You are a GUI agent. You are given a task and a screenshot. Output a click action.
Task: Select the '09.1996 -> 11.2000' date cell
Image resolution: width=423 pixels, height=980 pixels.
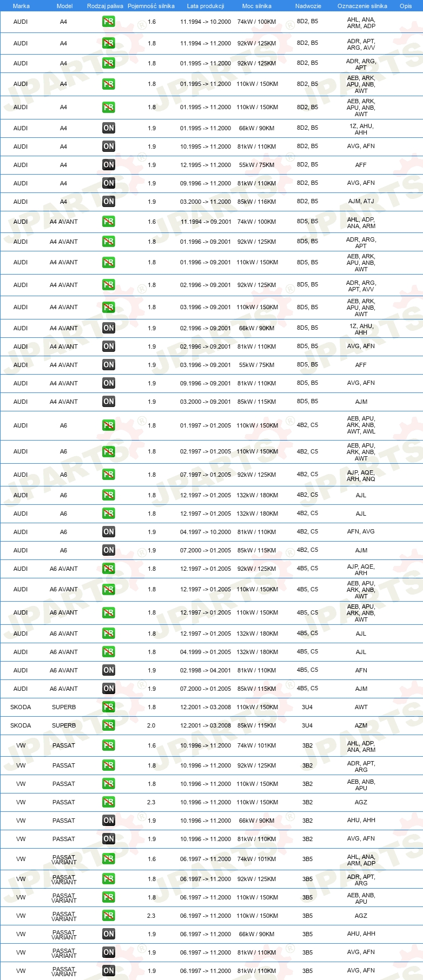point(206,183)
